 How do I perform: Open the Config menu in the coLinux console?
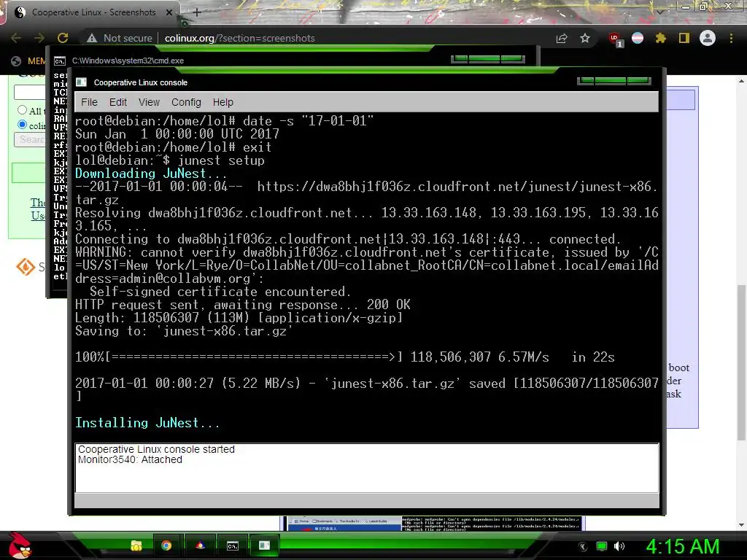click(186, 102)
